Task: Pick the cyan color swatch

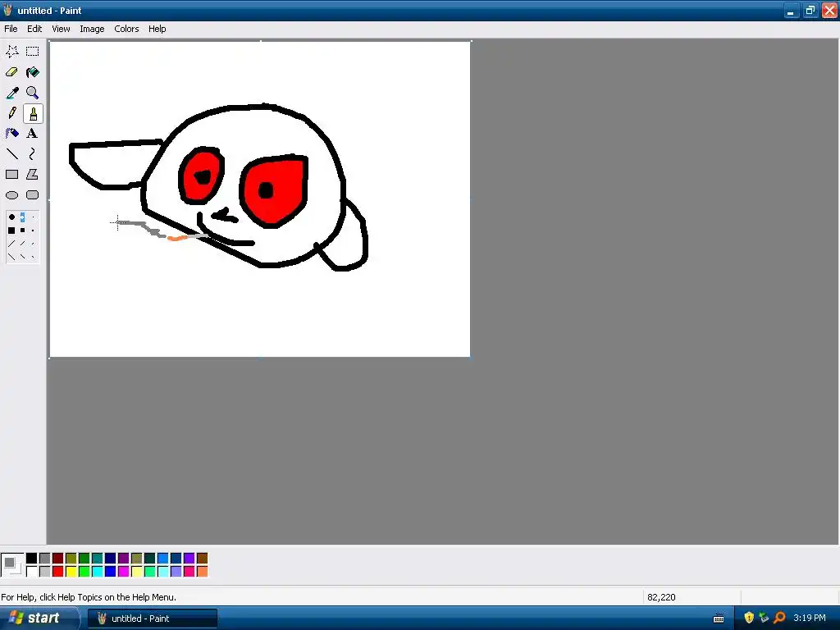Action: coord(98,572)
